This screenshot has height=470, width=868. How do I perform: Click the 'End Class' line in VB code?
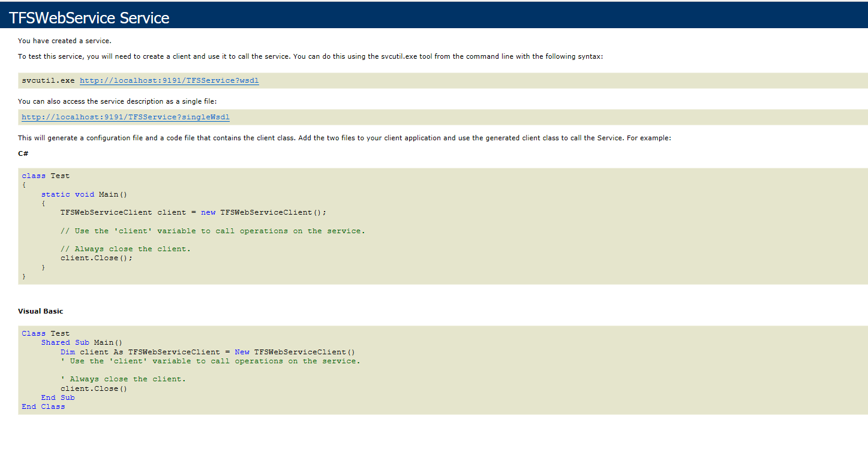[x=43, y=406]
